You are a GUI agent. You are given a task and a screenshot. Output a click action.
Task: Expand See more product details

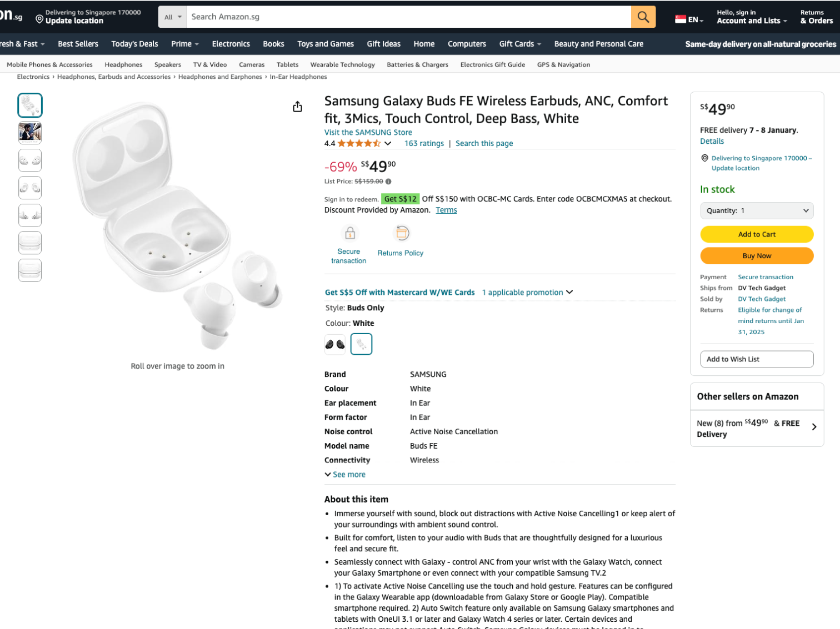[345, 475]
